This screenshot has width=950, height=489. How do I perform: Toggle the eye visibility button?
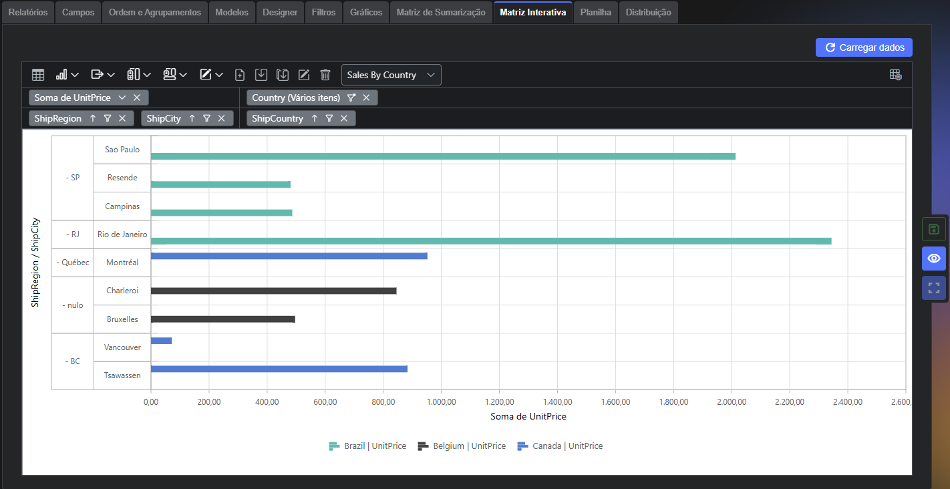pos(934,259)
